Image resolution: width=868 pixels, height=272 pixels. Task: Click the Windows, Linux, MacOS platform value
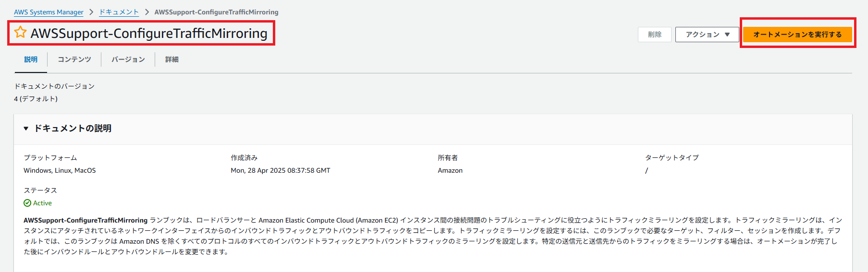click(60, 170)
